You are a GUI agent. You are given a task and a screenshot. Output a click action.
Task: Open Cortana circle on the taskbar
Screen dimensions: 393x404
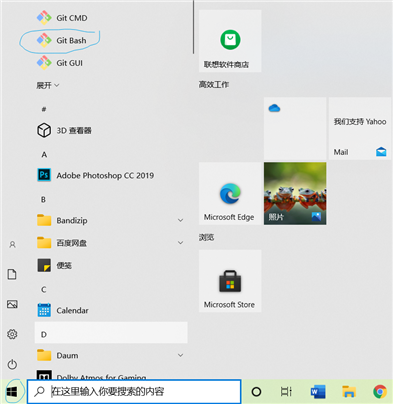click(x=256, y=392)
